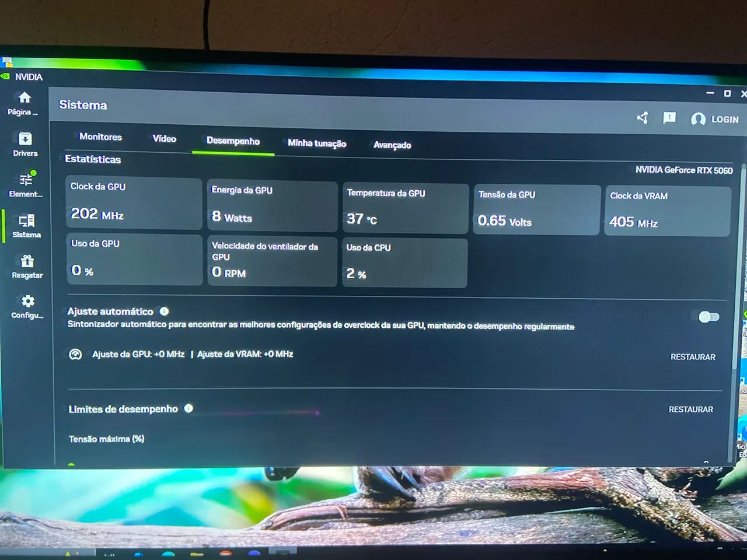
Task: Open the Minha tunação tab
Action: 317,143
